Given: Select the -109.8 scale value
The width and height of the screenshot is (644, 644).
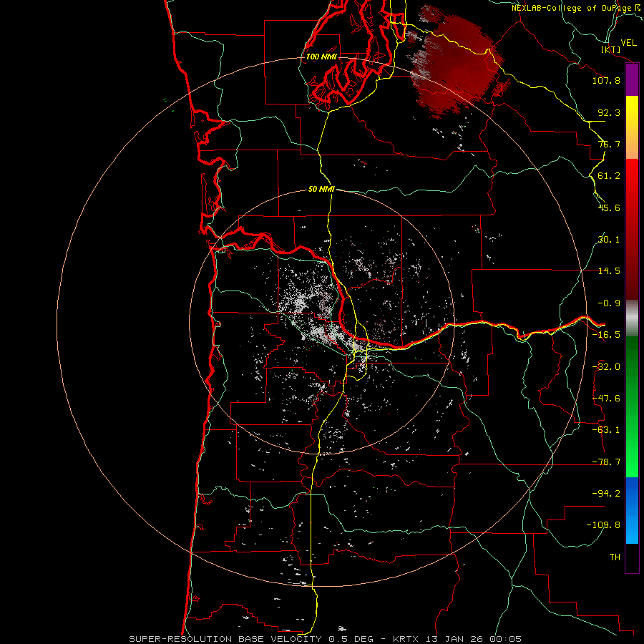Looking at the screenshot, I should tap(603, 525).
